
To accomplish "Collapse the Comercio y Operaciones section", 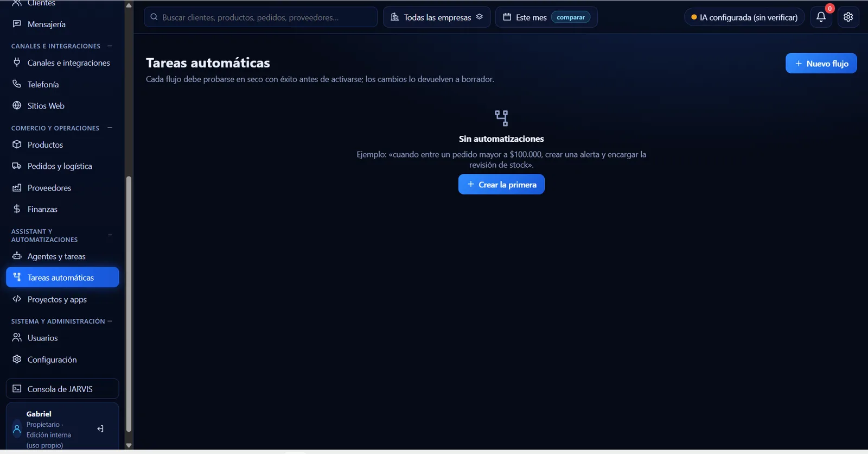I will [x=110, y=128].
